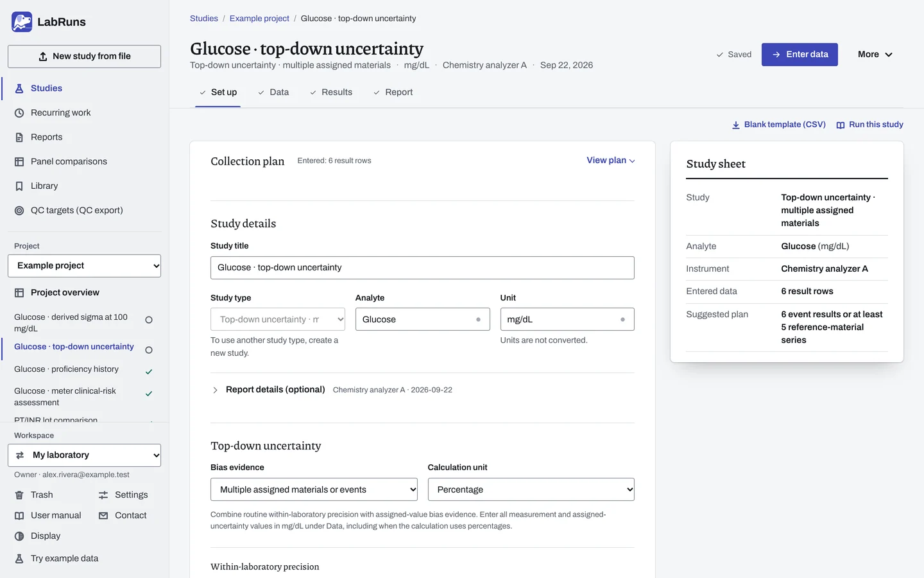
Task: Click the Run this study book icon
Action: click(x=841, y=125)
